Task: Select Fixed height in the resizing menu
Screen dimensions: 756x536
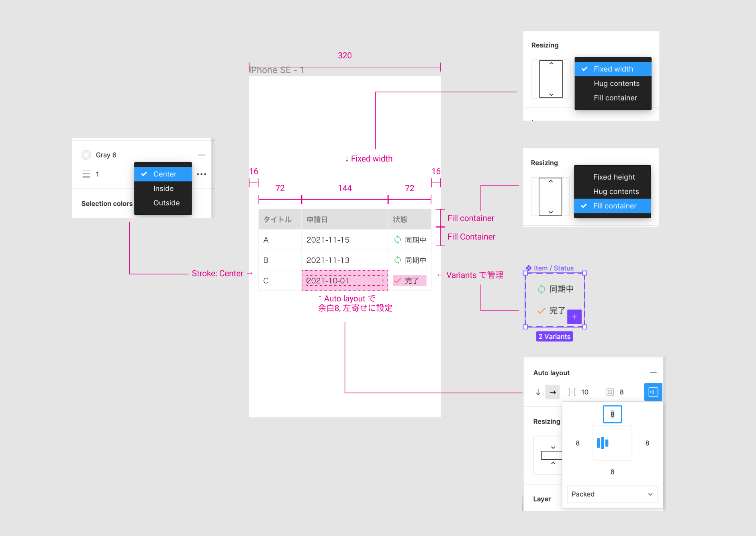Action: [614, 177]
